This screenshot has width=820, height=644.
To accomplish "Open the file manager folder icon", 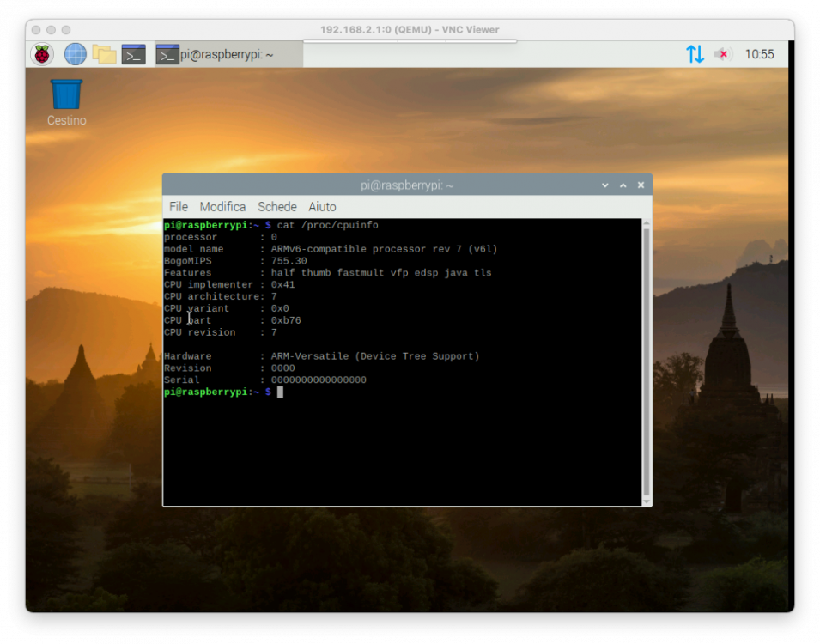I will [104, 54].
